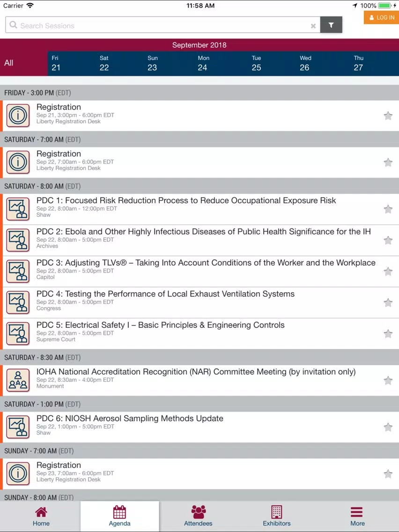
Task: Open the session filter funnel button
Action: (331, 25)
